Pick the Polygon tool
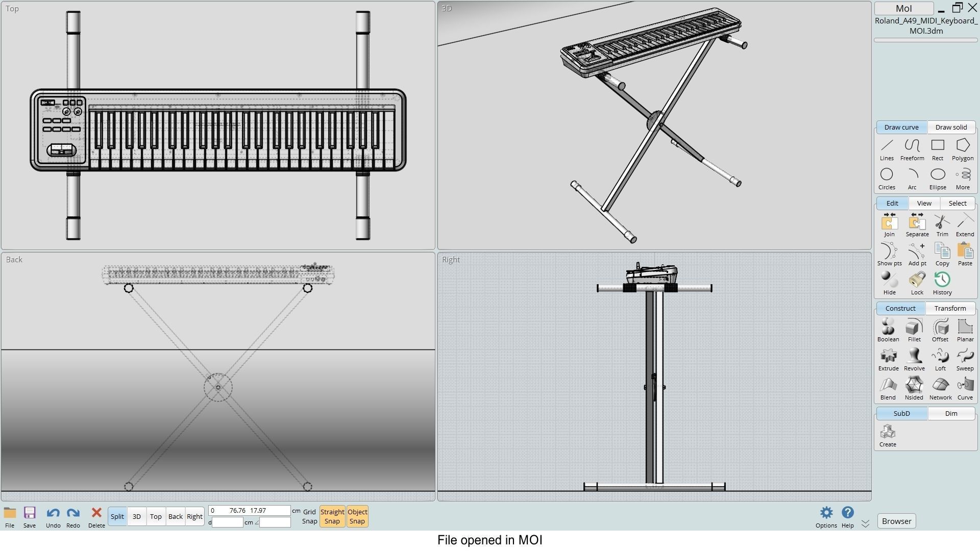The height and width of the screenshot is (551, 980). [x=963, y=150]
